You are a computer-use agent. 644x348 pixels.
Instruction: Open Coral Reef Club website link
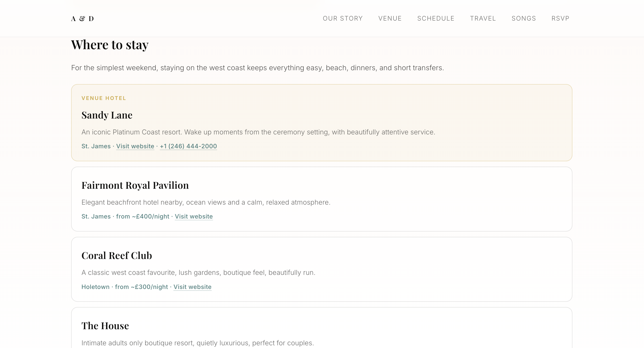click(x=192, y=287)
